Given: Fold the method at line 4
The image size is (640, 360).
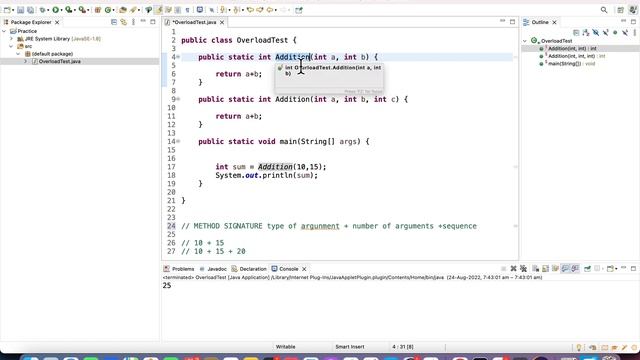Looking at the screenshot, I should [178, 57].
